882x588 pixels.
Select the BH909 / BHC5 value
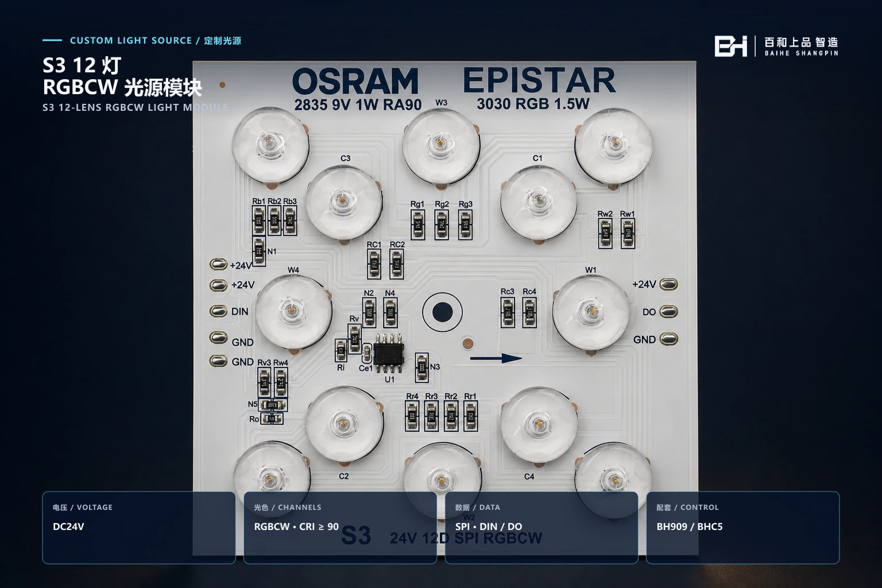690,527
